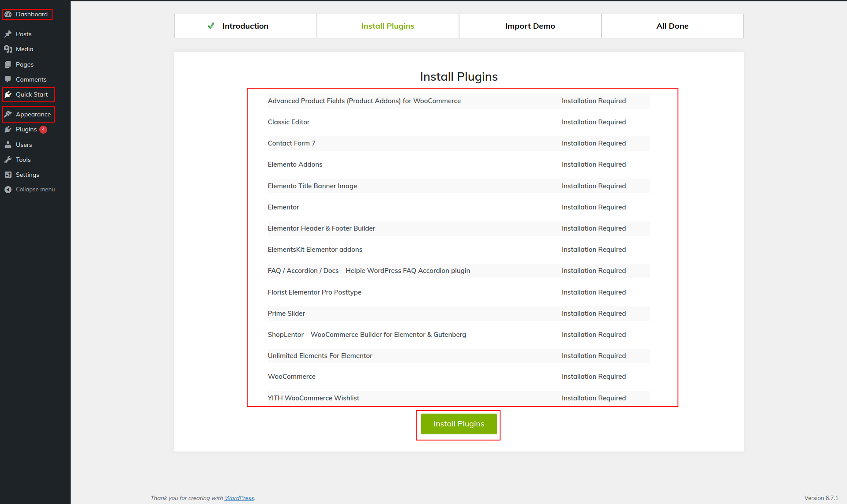Click the Users person icon
Screen dimensions: 847x504
pyautogui.click(x=8, y=145)
